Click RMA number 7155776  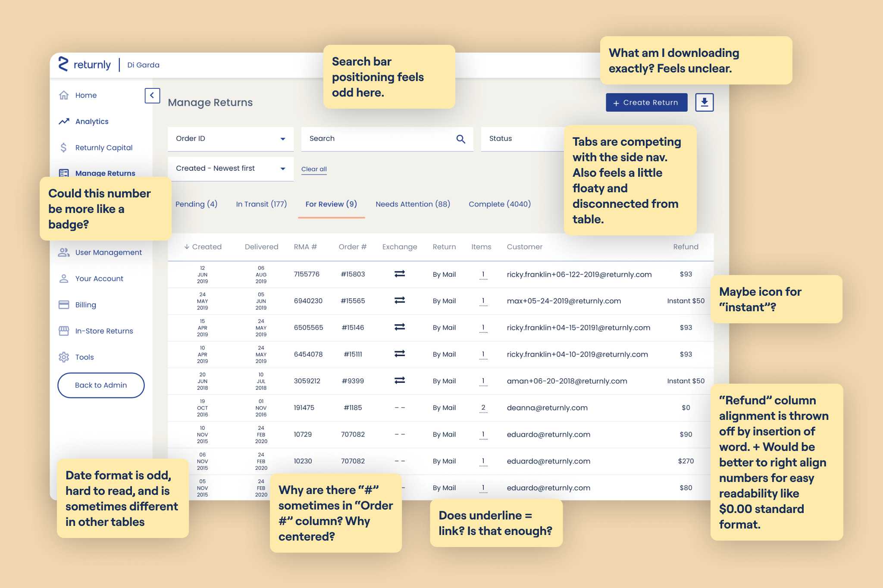307,275
